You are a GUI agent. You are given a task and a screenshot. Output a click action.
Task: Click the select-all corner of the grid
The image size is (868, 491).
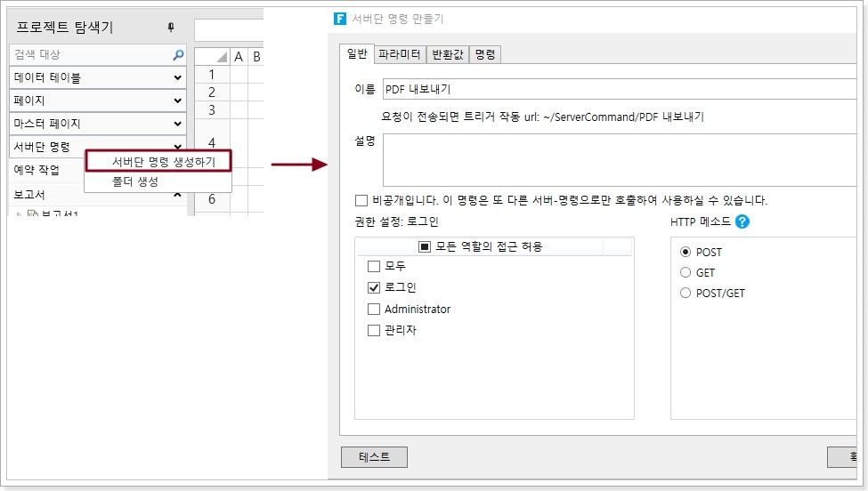[x=213, y=57]
